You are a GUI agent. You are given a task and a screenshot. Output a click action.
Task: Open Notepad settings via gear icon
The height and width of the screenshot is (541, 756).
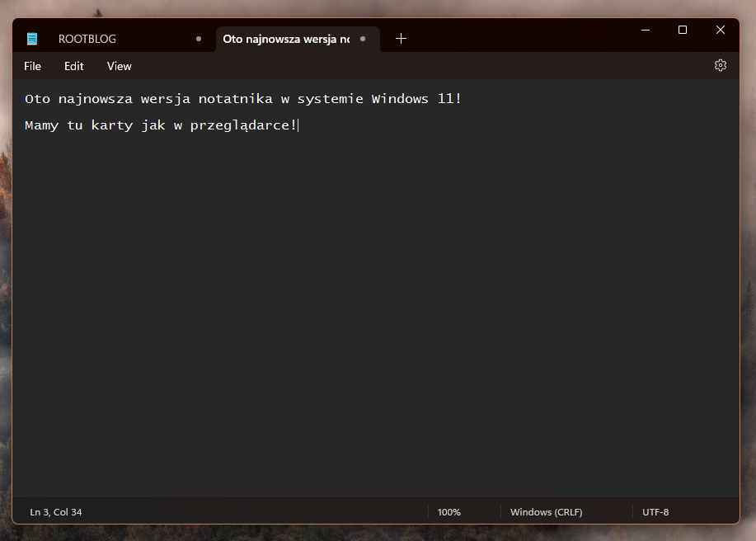coord(720,66)
